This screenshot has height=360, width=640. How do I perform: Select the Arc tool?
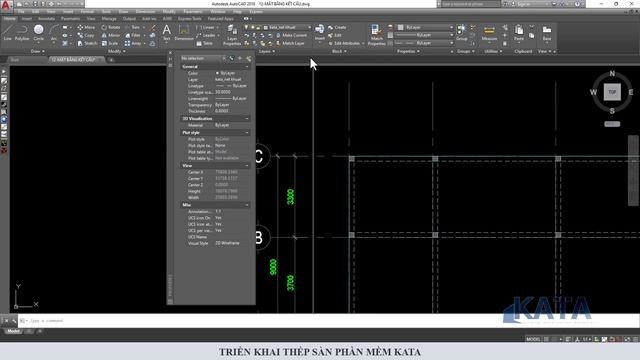[53, 32]
